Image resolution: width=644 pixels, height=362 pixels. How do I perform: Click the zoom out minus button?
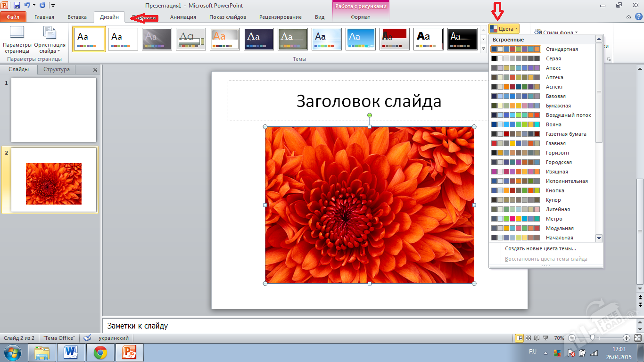click(x=571, y=338)
